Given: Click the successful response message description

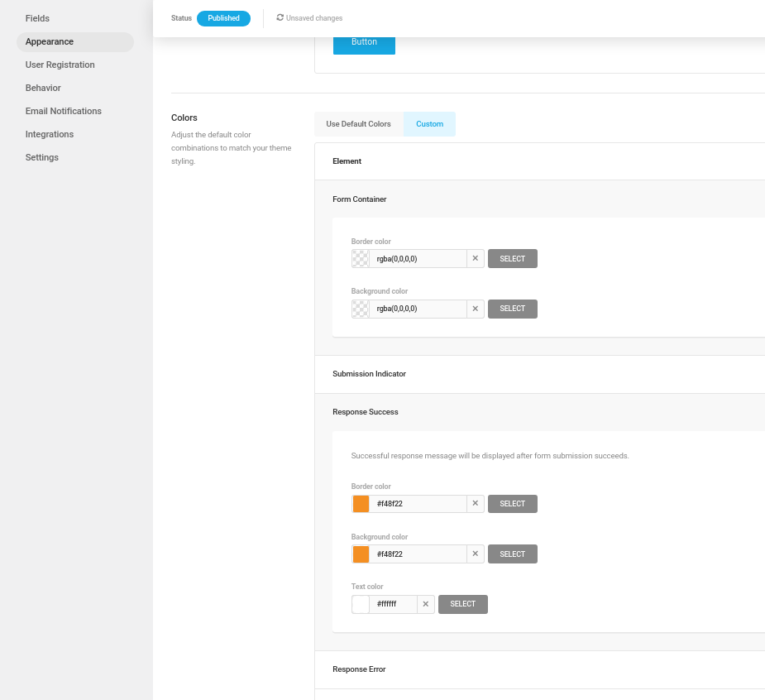Looking at the screenshot, I should (x=490, y=456).
